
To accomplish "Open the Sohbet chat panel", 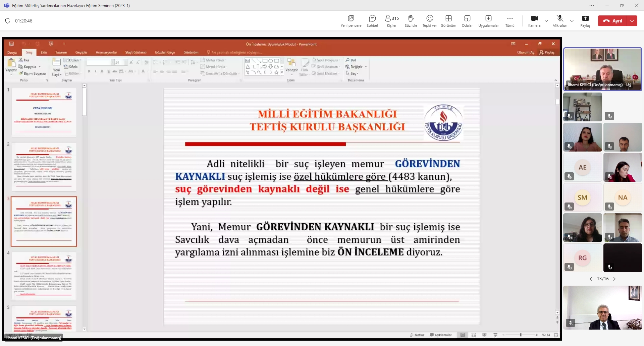I will 372,21.
